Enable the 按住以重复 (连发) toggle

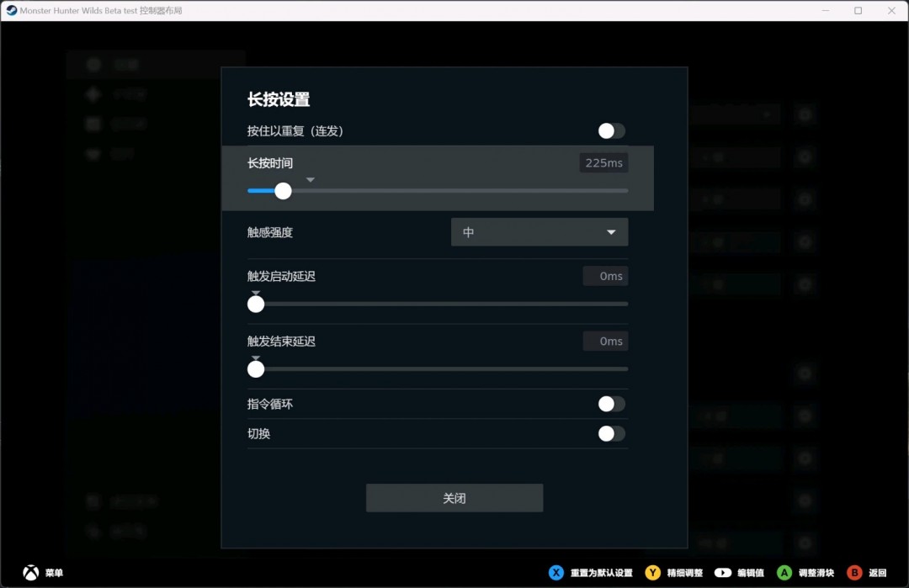coord(612,131)
